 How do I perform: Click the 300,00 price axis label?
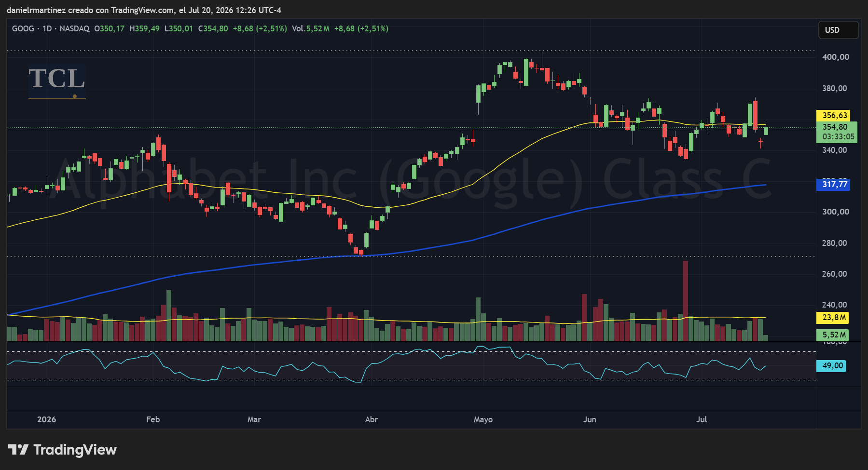836,212
